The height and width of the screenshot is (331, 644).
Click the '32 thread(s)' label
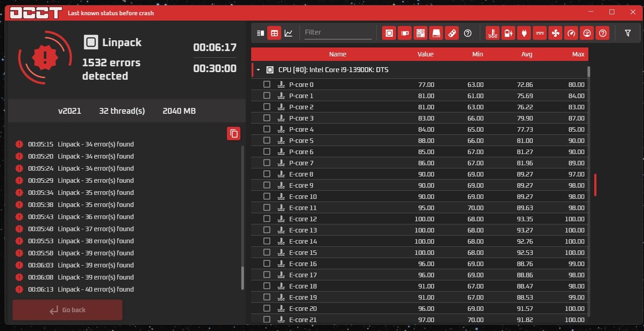click(x=122, y=111)
